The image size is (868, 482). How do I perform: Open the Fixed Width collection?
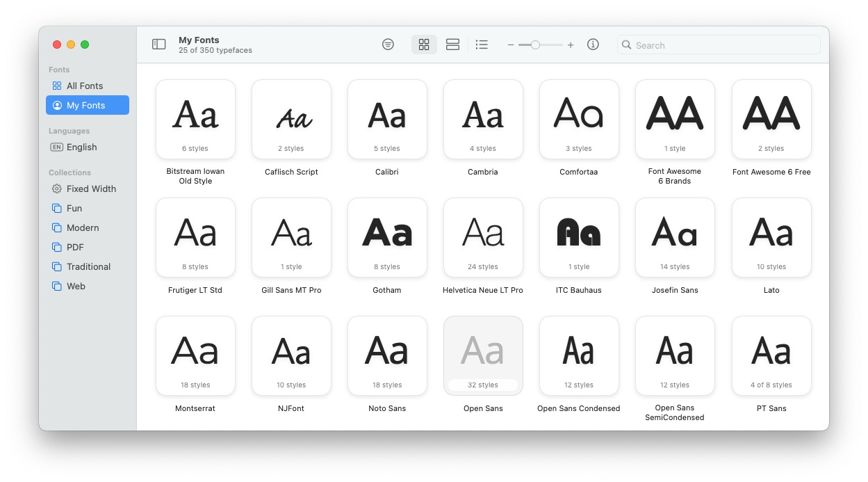pyautogui.click(x=88, y=188)
